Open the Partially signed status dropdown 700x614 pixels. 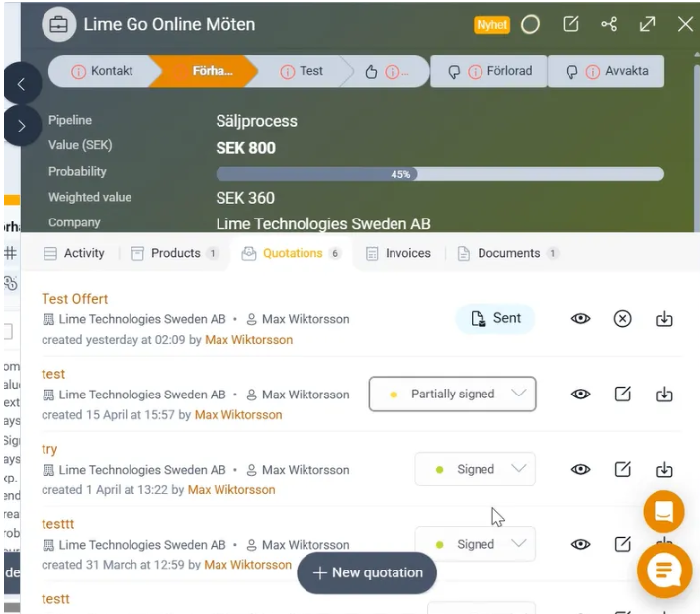coord(452,394)
